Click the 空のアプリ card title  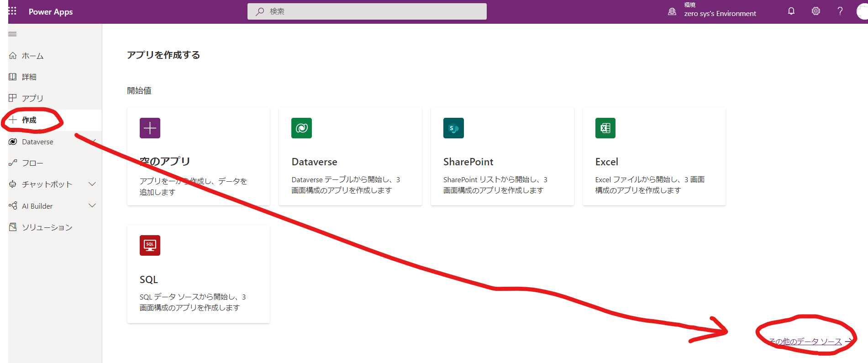[x=165, y=161]
